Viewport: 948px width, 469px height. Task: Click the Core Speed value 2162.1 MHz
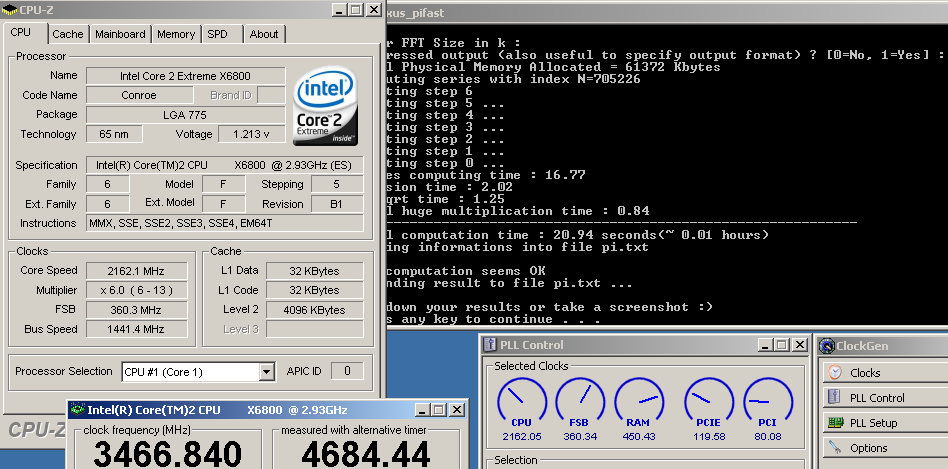(x=137, y=271)
